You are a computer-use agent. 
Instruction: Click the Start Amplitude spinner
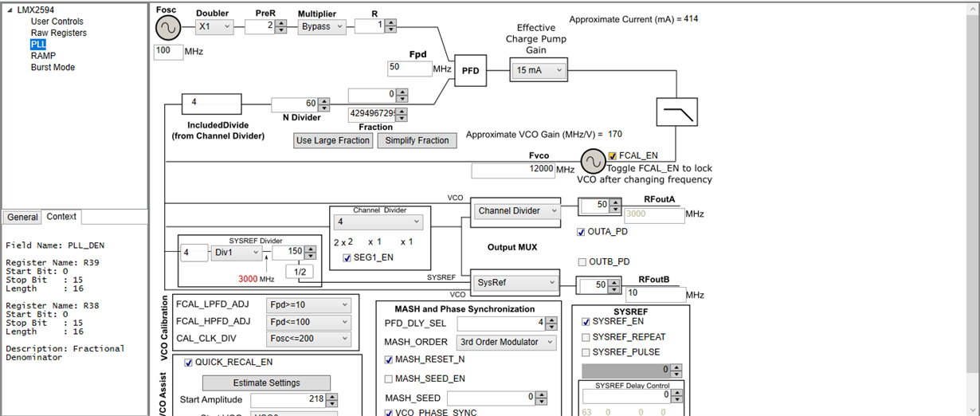(294, 400)
